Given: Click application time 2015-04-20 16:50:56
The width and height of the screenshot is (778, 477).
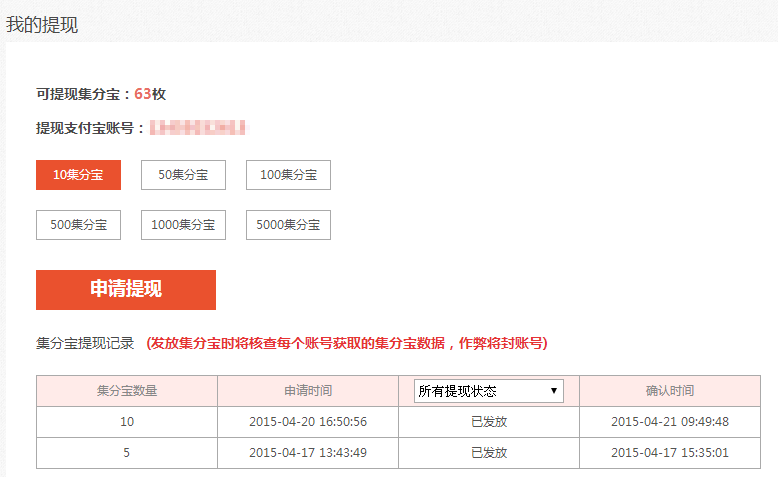Looking at the screenshot, I should pyautogui.click(x=308, y=422).
